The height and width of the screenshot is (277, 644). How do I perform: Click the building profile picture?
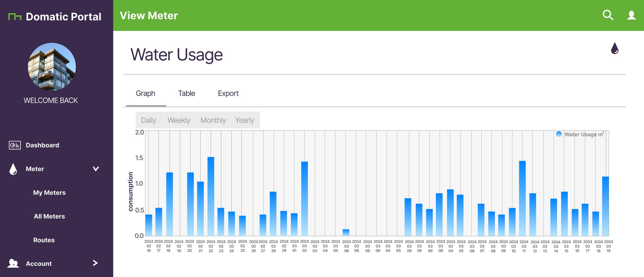[52, 67]
